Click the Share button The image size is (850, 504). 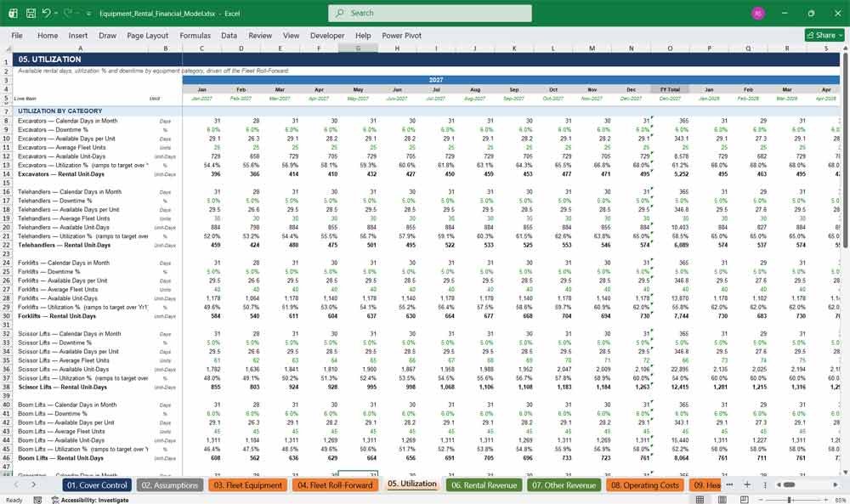(x=824, y=35)
